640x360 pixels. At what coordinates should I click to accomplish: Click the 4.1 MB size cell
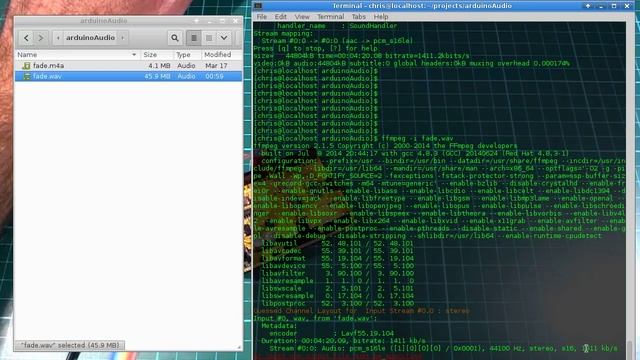[x=159, y=66]
